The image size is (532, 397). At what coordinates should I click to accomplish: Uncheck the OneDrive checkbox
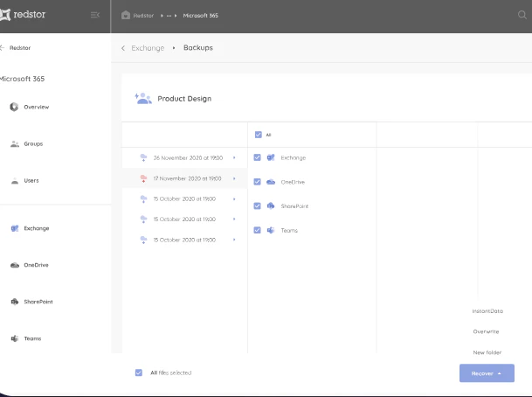click(257, 182)
